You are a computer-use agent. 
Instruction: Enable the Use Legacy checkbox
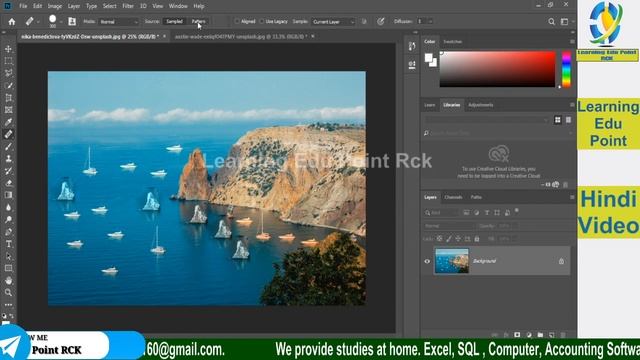tap(262, 22)
